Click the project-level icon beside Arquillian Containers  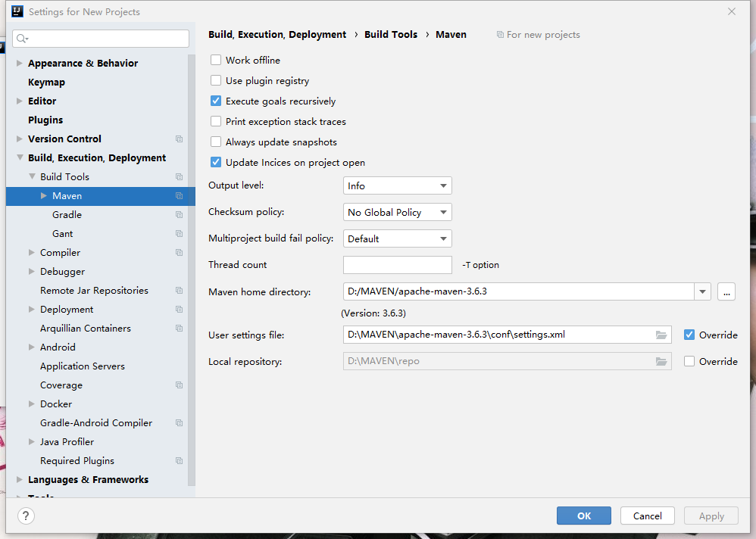(179, 329)
